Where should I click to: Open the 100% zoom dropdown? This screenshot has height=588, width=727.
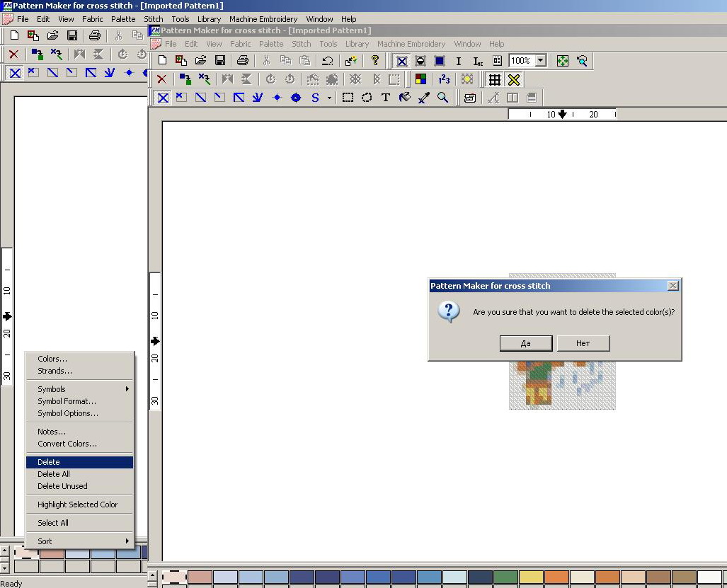541,61
